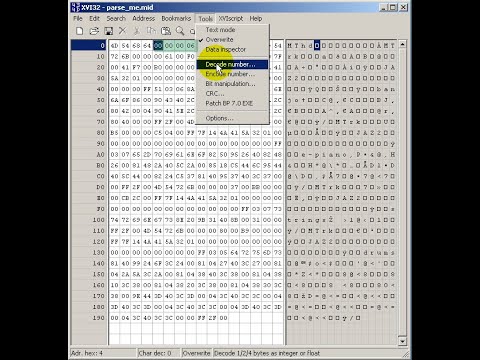Click the New file toolbar icon

coord(80,31)
